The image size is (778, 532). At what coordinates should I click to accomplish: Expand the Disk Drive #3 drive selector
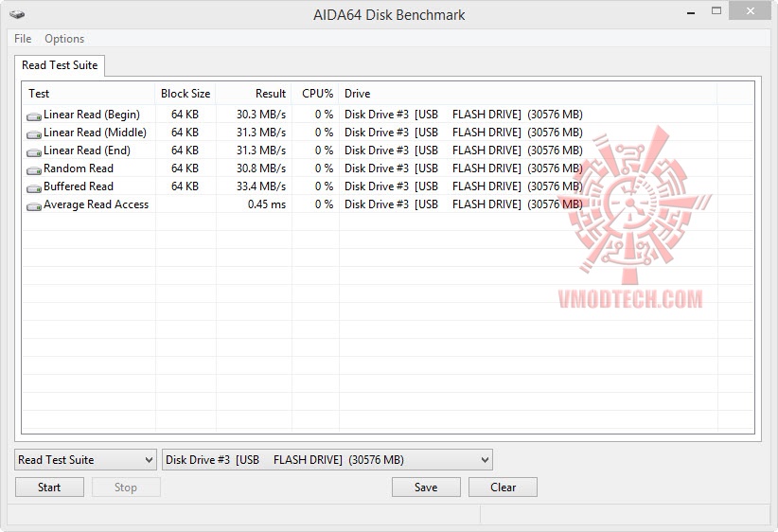327,459
